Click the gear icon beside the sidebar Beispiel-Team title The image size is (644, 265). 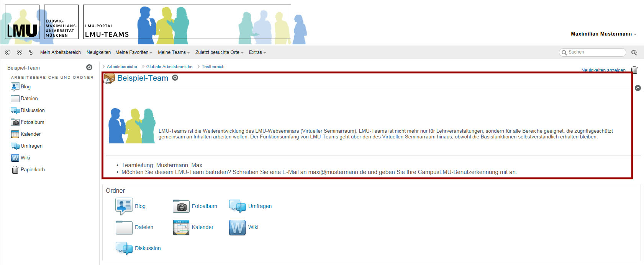pyautogui.click(x=89, y=67)
